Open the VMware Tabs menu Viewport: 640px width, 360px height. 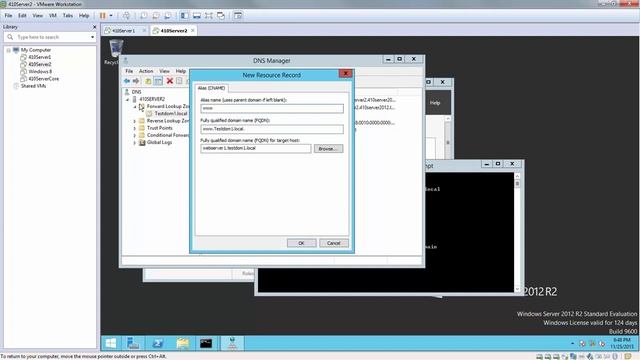tap(68, 16)
